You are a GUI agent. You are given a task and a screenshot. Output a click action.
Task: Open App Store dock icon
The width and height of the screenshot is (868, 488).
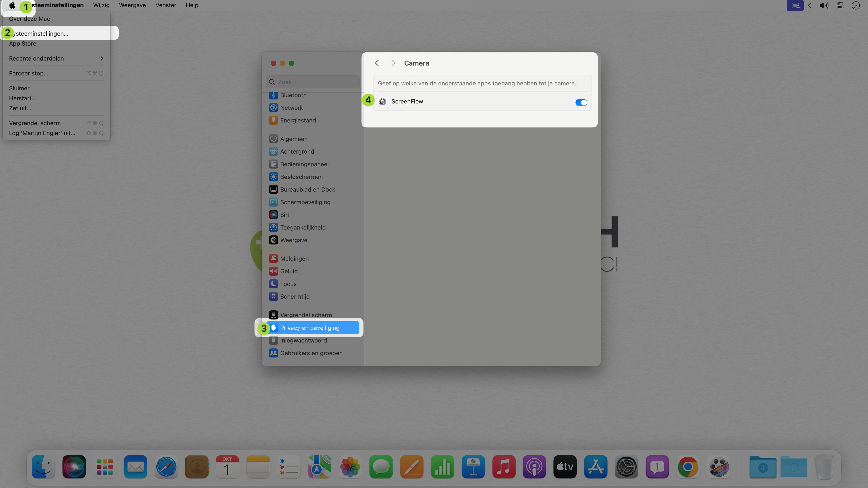[x=596, y=467]
